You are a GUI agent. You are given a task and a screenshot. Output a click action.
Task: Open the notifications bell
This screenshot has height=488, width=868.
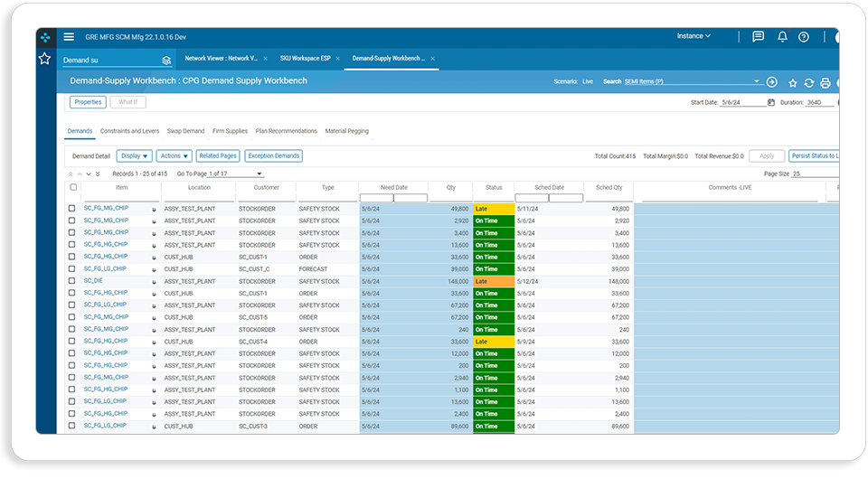[781, 36]
